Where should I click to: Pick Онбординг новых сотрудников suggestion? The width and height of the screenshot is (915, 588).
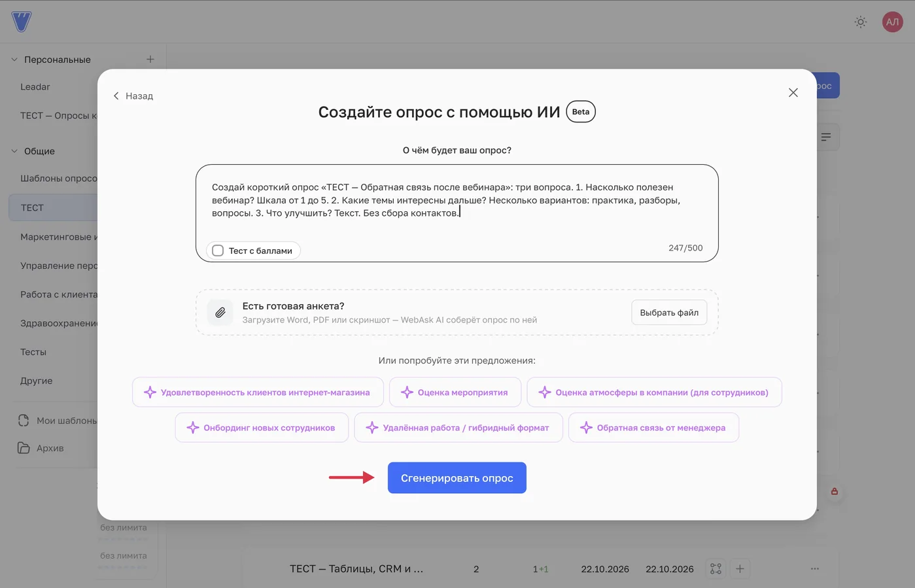pos(262,428)
